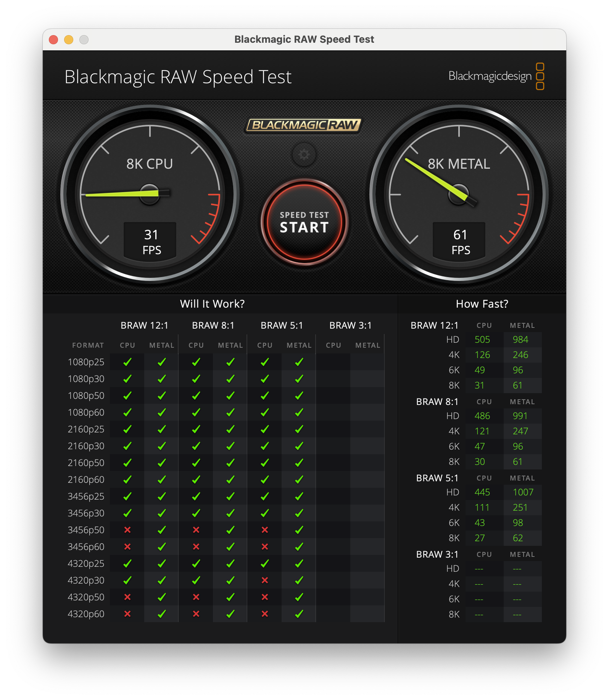Click the BRAW 8:1 6K CPU value 47
Screen dimensions: 609x700
click(x=480, y=447)
